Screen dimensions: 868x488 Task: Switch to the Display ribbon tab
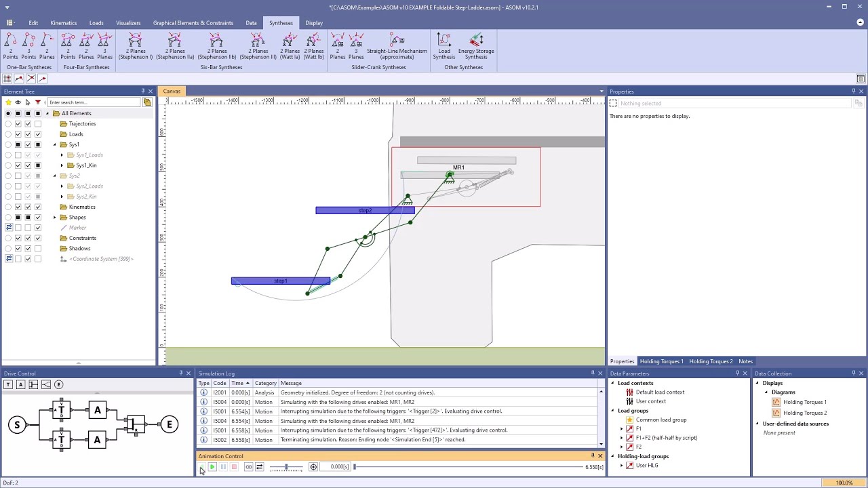click(x=314, y=23)
